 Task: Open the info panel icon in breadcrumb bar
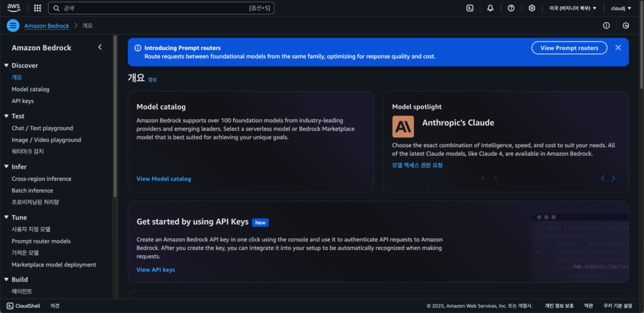(606, 25)
